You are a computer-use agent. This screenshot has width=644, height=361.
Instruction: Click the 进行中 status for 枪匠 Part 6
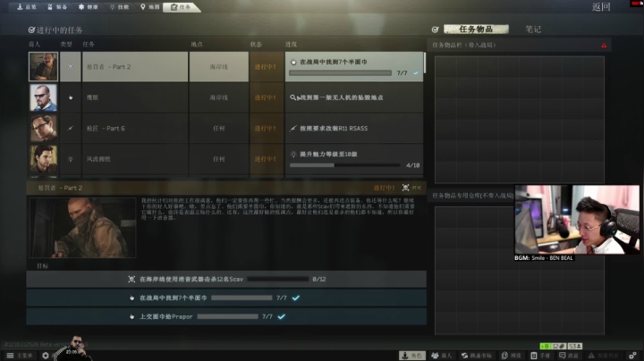click(x=266, y=129)
